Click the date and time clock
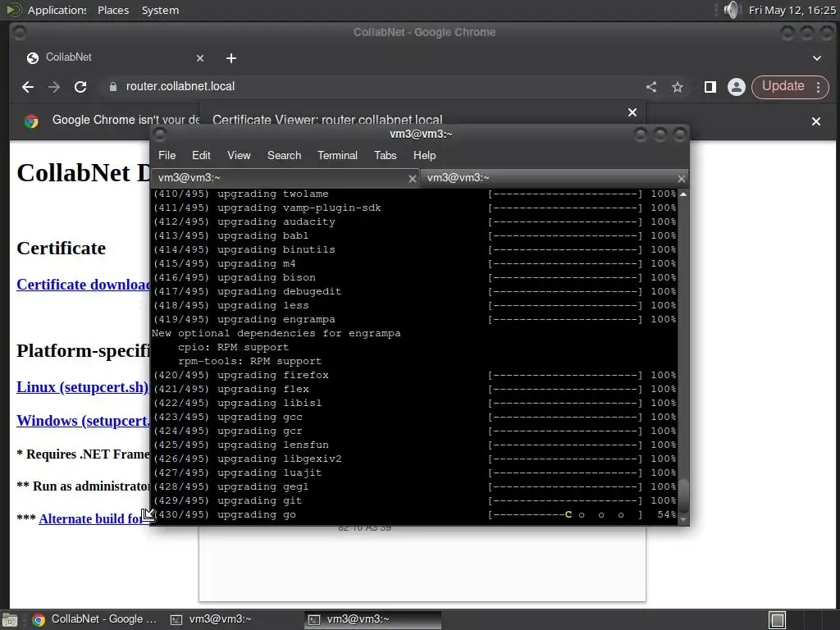This screenshot has width=840, height=630. [x=792, y=10]
